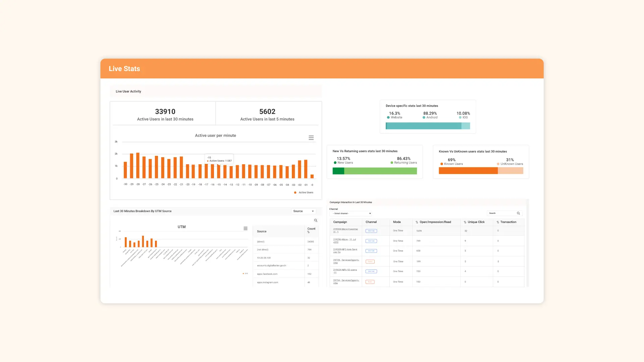Open the UTM chart hamburger menu
The height and width of the screenshot is (362, 644).
[x=246, y=228]
